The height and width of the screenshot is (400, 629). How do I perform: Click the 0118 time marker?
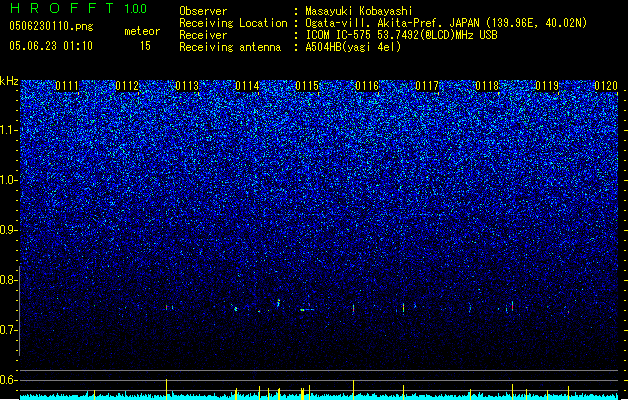pos(487,86)
